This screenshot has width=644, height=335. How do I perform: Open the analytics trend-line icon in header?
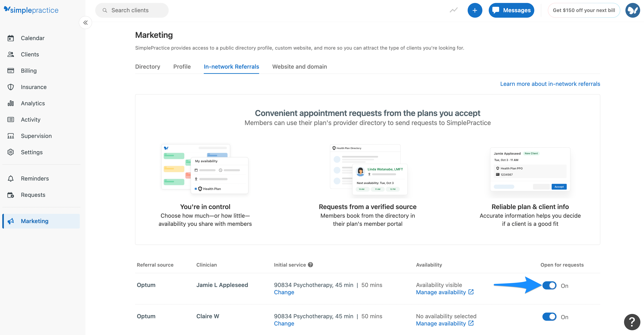coord(454,10)
